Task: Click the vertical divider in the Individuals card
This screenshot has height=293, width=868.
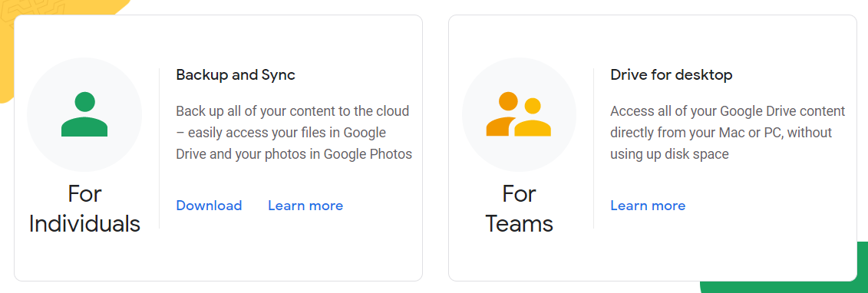Action: click(160, 148)
